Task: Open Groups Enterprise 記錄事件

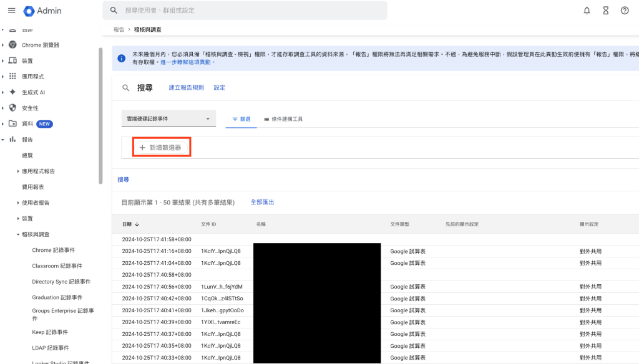Action: (x=63, y=314)
